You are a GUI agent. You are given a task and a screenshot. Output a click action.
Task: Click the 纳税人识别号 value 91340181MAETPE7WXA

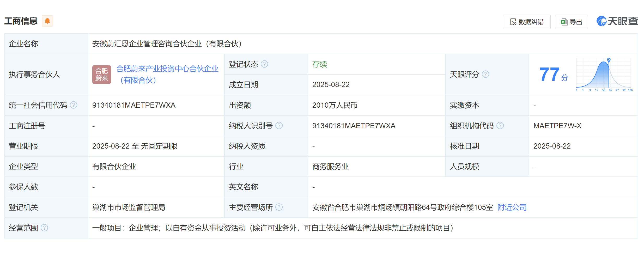click(x=354, y=126)
